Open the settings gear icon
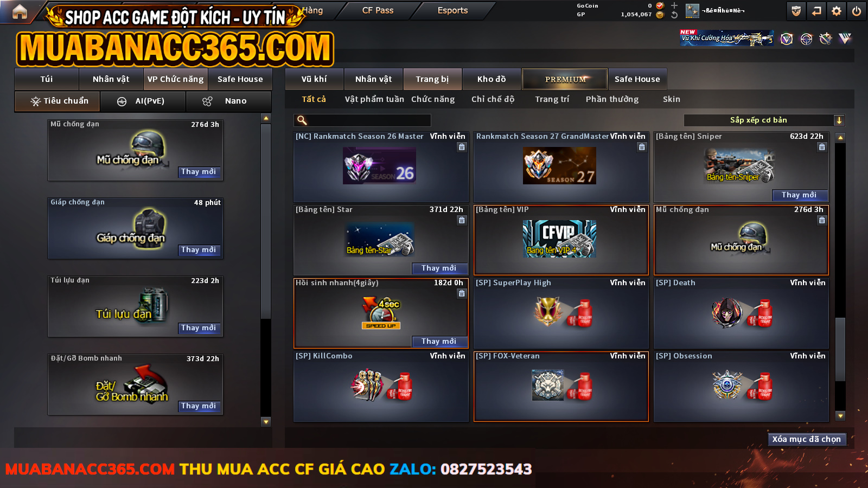 (x=837, y=11)
